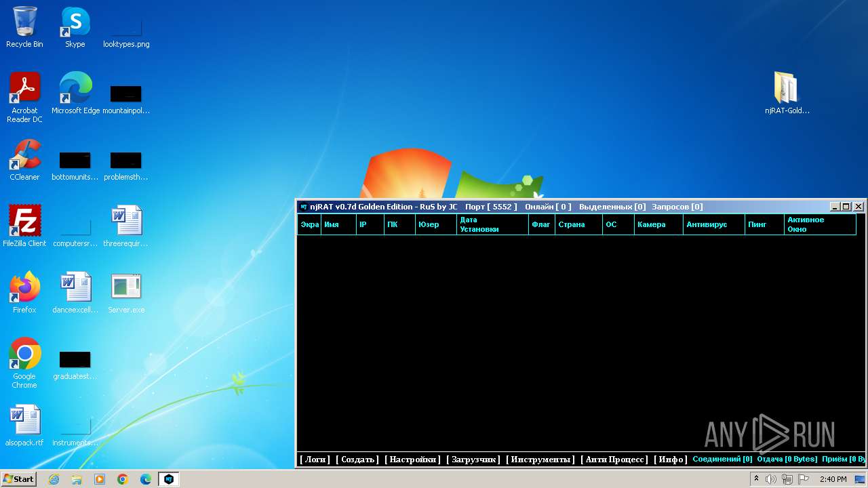
Task: Sort by the ОС column header
Action: [x=618, y=224]
